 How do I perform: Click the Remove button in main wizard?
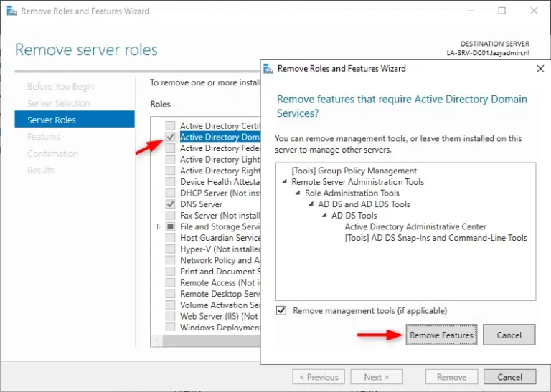coord(451,377)
